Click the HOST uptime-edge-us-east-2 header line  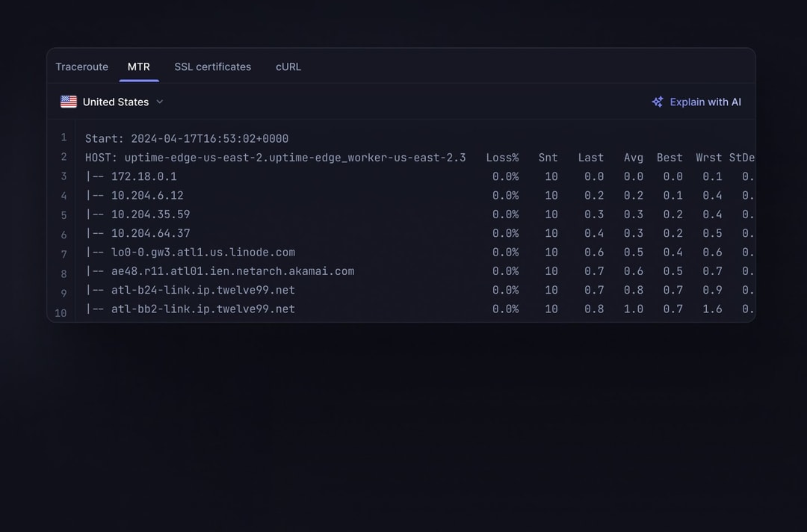tap(275, 158)
